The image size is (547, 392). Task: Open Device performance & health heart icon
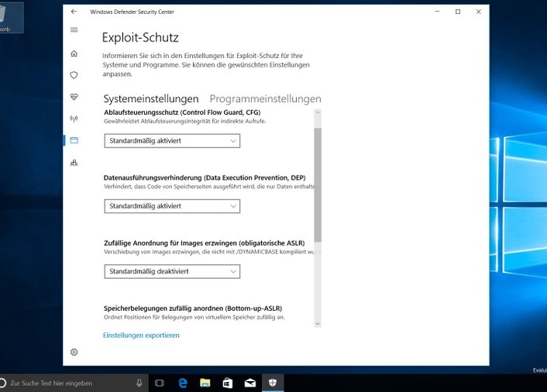(74, 97)
